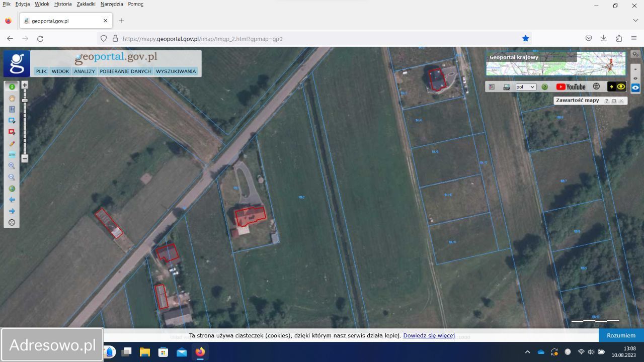Show hidden system tray icons
This screenshot has height=362, width=644.
527,352
